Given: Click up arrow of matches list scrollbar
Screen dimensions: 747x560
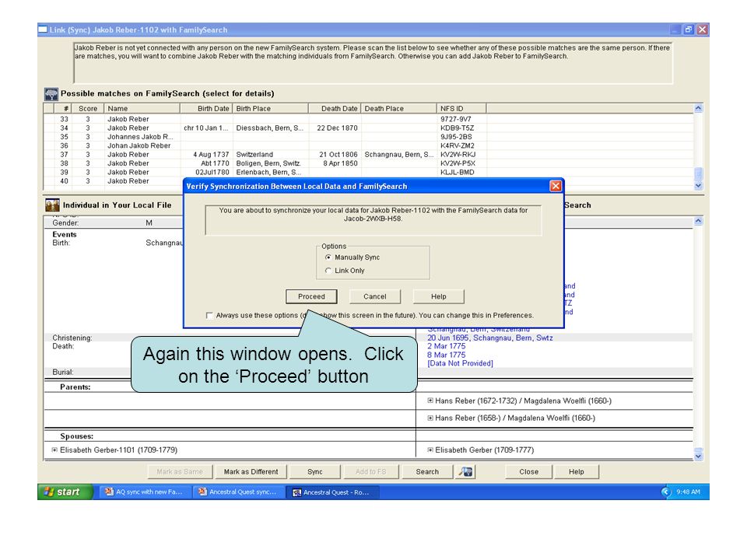Looking at the screenshot, I should point(698,108).
